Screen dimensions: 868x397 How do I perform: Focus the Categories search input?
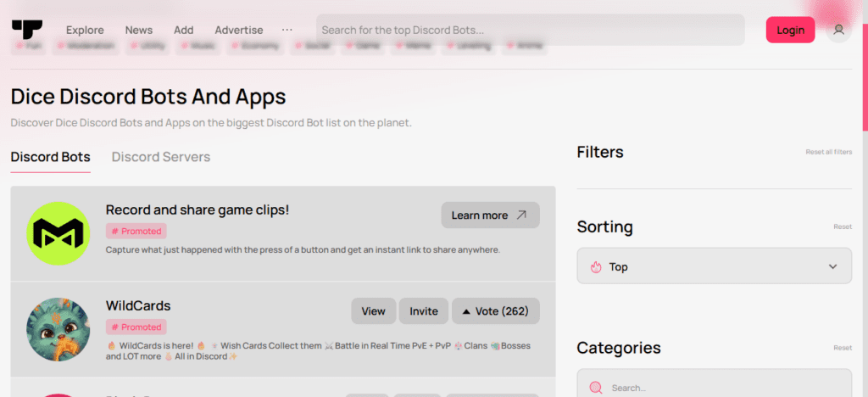click(714, 385)
